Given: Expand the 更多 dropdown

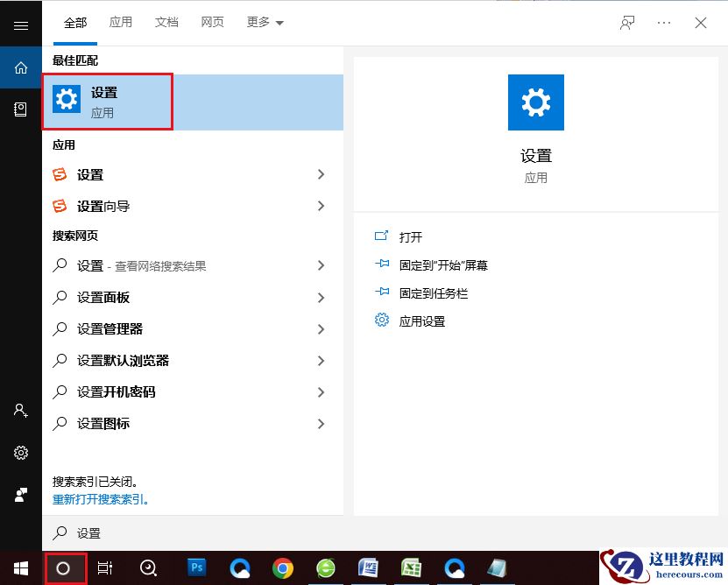Looking at the screenshot, I should pos(259,22).
